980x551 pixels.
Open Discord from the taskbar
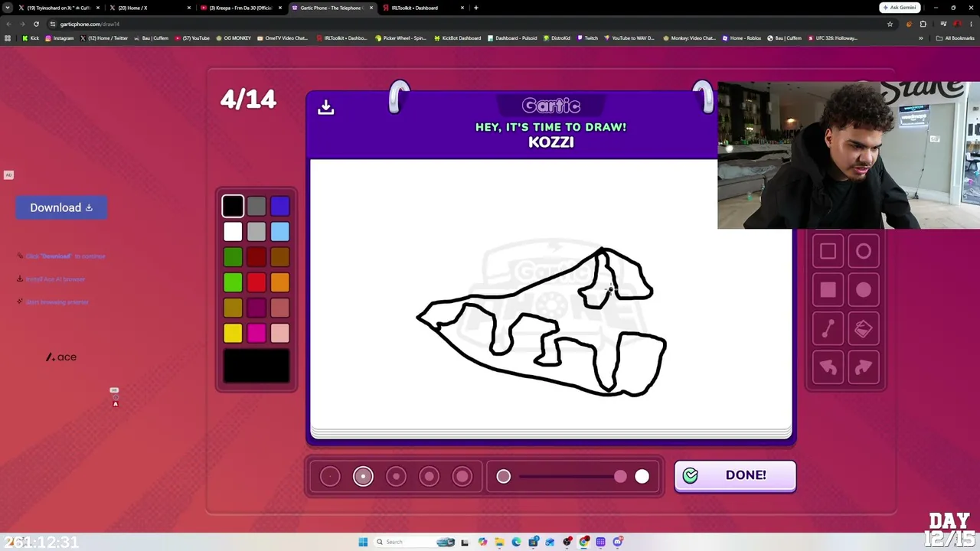tap(618, 542)
